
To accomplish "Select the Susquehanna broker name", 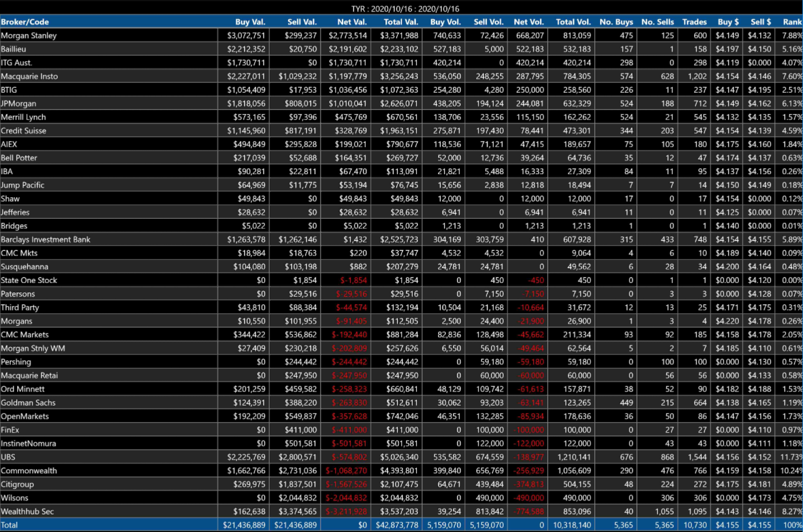I will tap(24, 267).
